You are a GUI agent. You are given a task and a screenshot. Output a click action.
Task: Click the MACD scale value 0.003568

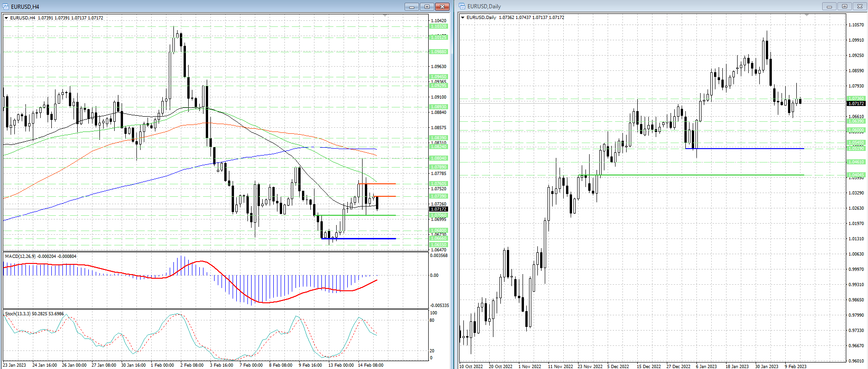tap(439, 256)
